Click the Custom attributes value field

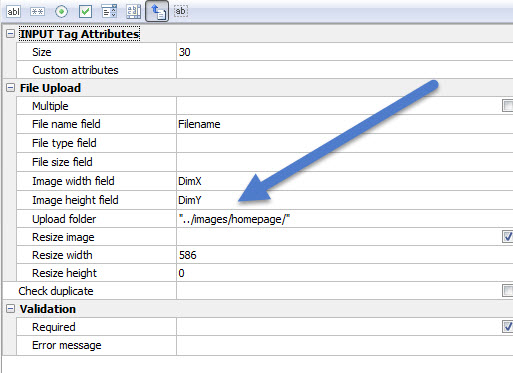point(345,70)
